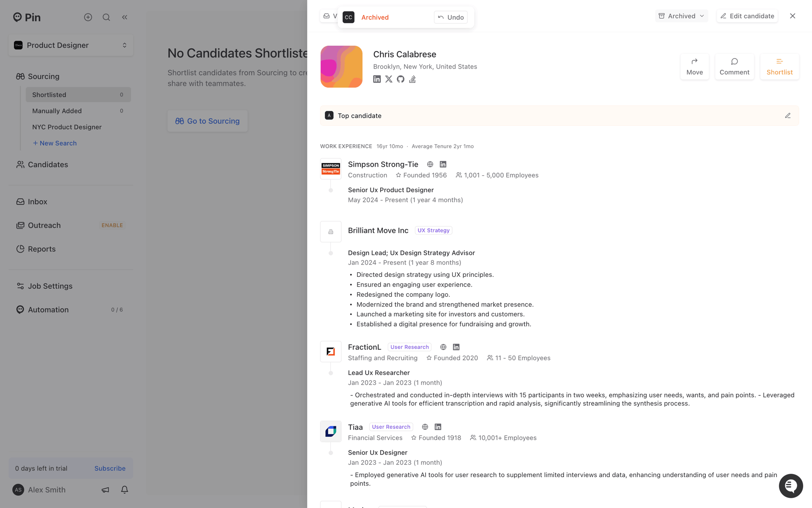Open the Alex Smith user profile
The width and height of the screenshot is (812, 508).
coord(39,490)
